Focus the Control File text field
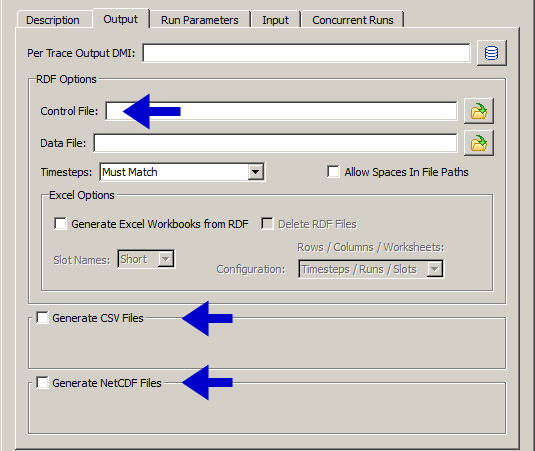 281,111
